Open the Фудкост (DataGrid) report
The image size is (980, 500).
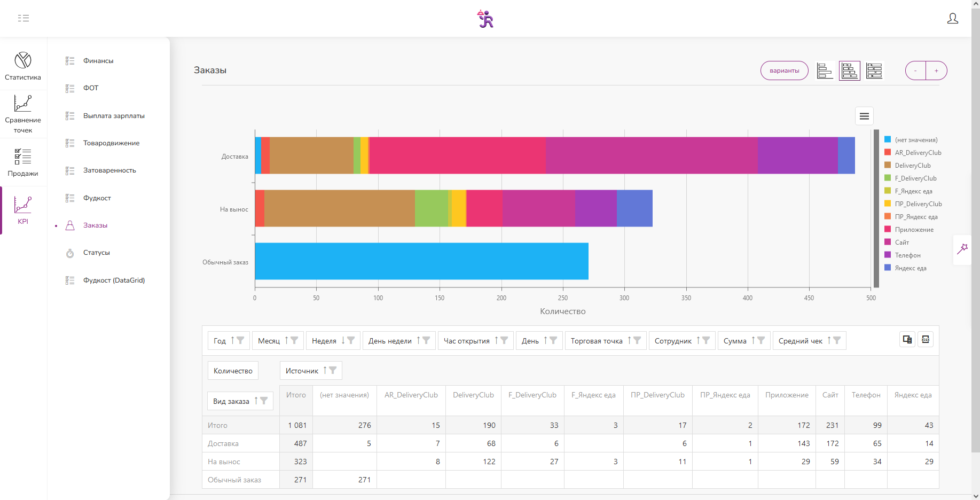(x=114, y=280)
